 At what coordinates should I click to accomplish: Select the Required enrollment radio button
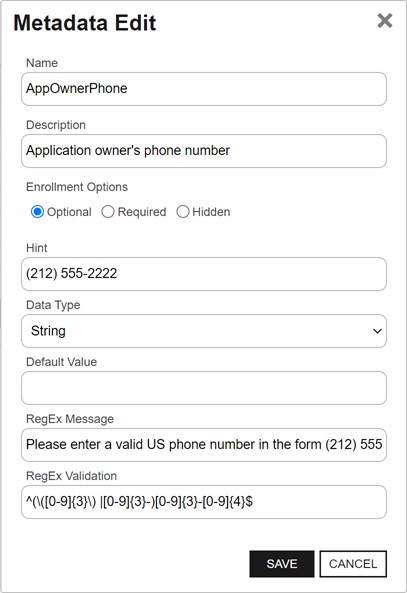pos(108,212)
